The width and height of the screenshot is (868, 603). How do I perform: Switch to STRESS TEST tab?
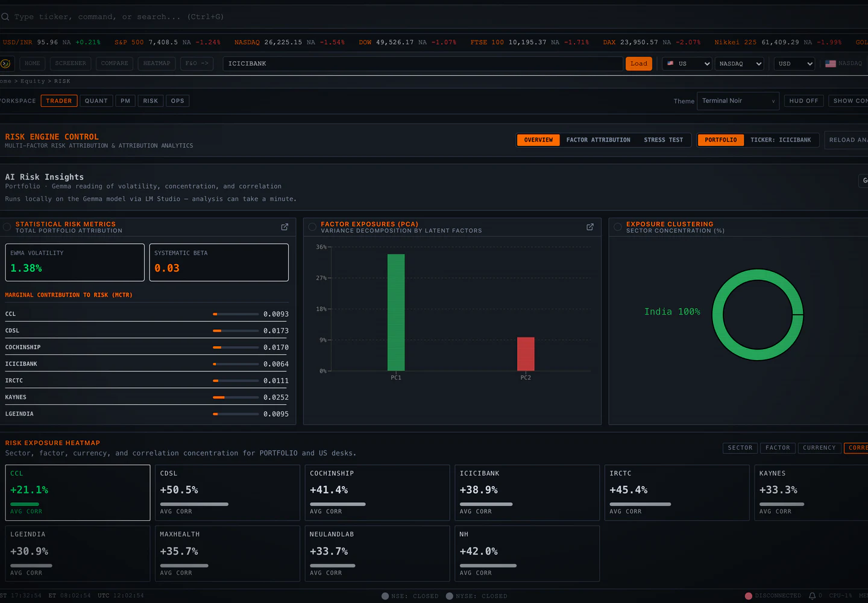pyautogui.click(x=663, y=140)
